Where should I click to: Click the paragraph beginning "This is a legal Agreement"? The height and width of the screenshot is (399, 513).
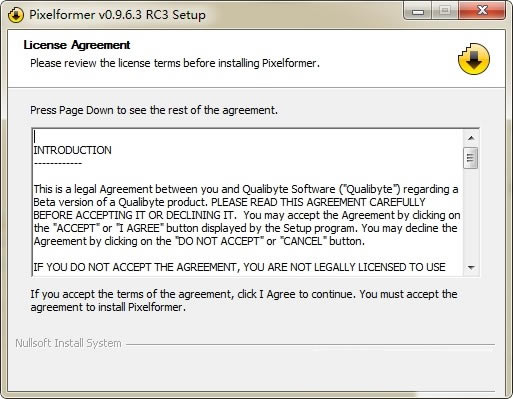(x=247, y=215)
